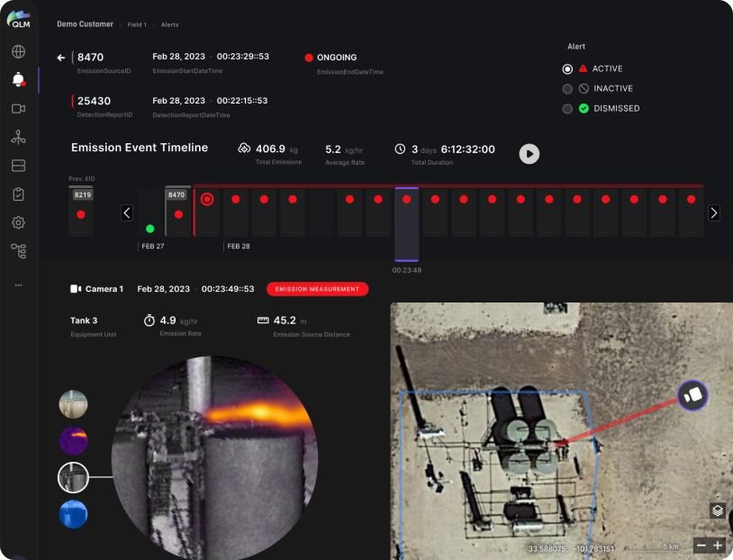Open the camera view from the sidebar
733x560 pixels.
(19, 109)
